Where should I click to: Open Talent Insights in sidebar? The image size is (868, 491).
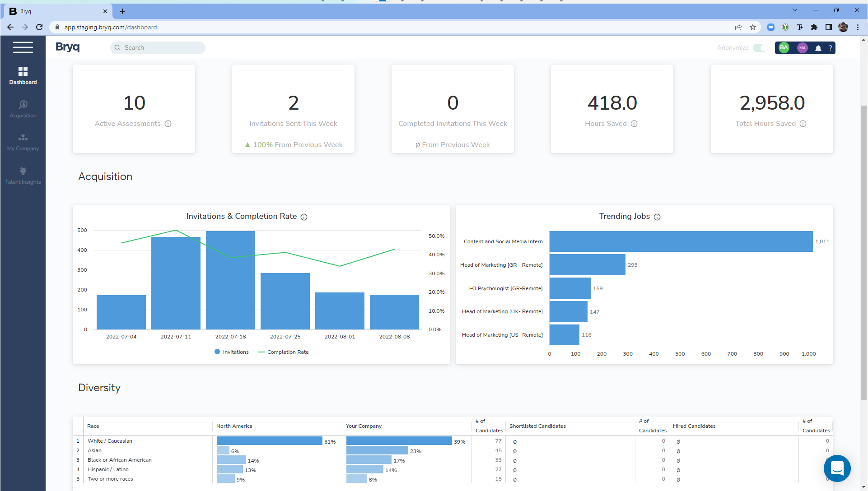23,175
